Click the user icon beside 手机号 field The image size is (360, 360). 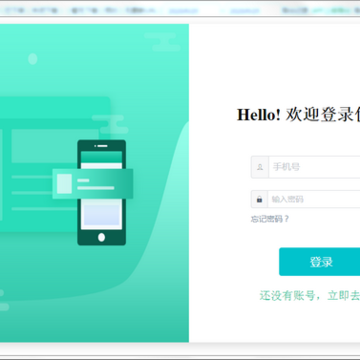260,167
